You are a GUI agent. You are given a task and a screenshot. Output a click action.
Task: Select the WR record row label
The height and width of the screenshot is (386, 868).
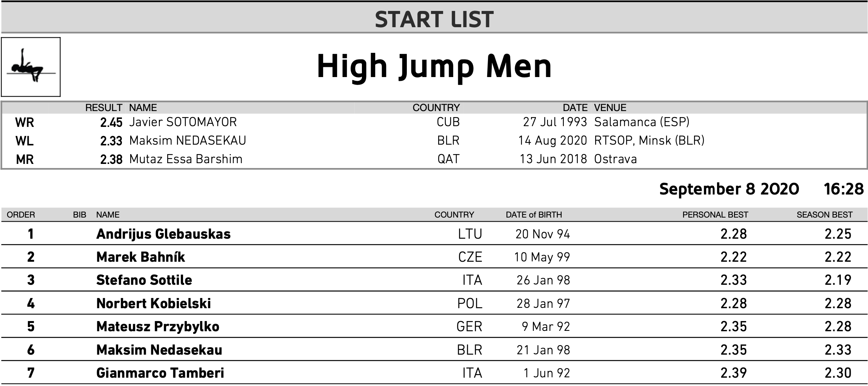click(25, 122)
